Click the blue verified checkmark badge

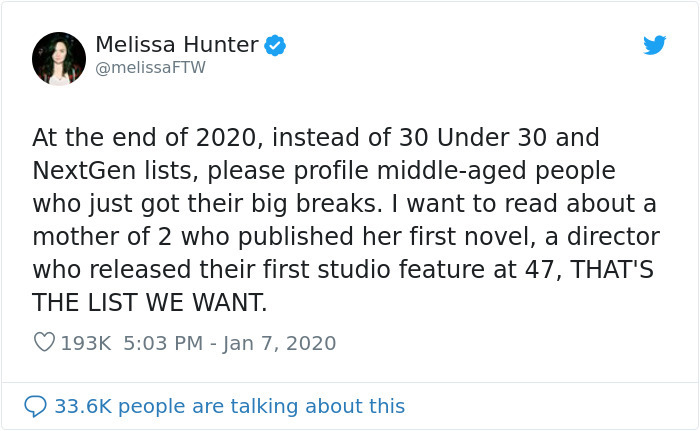tap(275, 45)
